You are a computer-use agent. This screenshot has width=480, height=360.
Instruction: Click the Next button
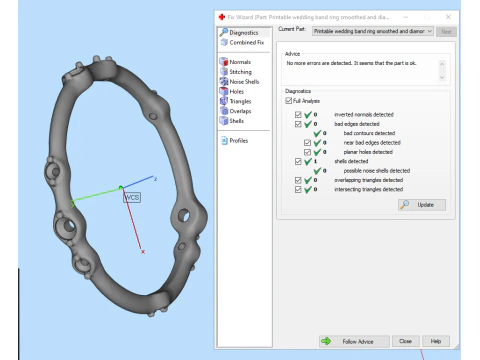coord(446,32)
